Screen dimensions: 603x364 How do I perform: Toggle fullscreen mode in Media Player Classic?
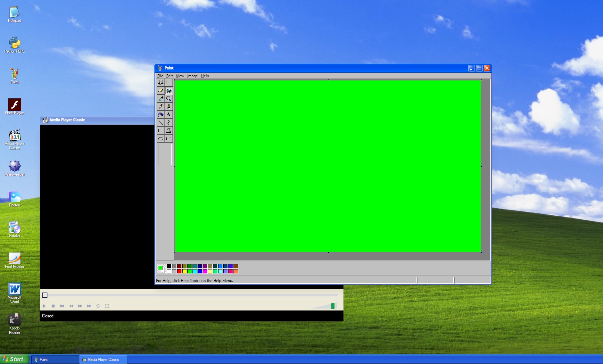[x=107, y=306]
